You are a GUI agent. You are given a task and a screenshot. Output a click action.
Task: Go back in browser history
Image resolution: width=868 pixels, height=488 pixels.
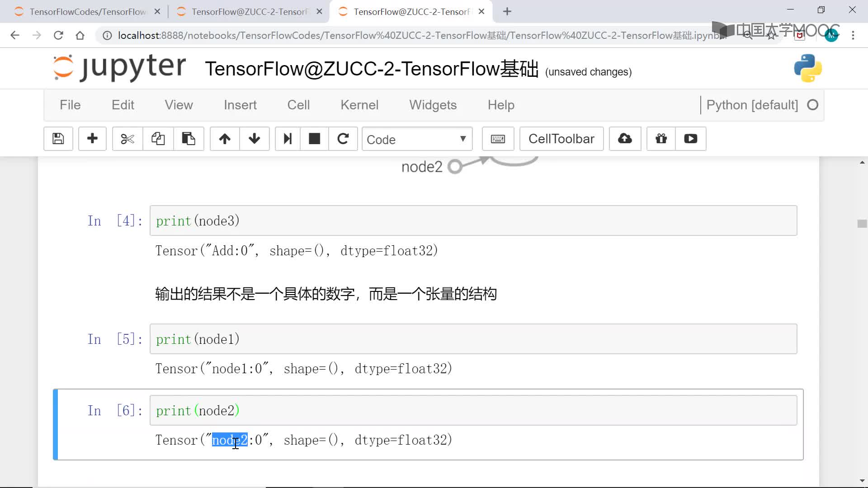[x=15, y=35]
